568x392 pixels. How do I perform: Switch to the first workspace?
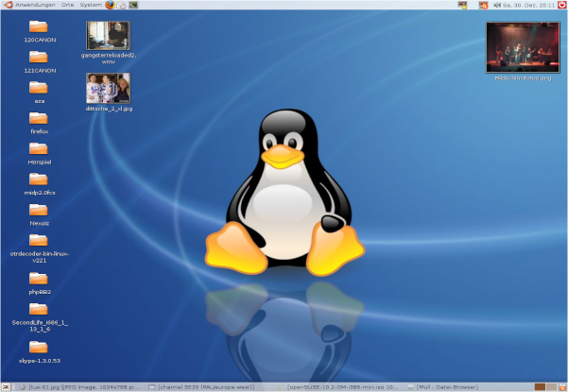pyautogui.click(x=540, y=387)
